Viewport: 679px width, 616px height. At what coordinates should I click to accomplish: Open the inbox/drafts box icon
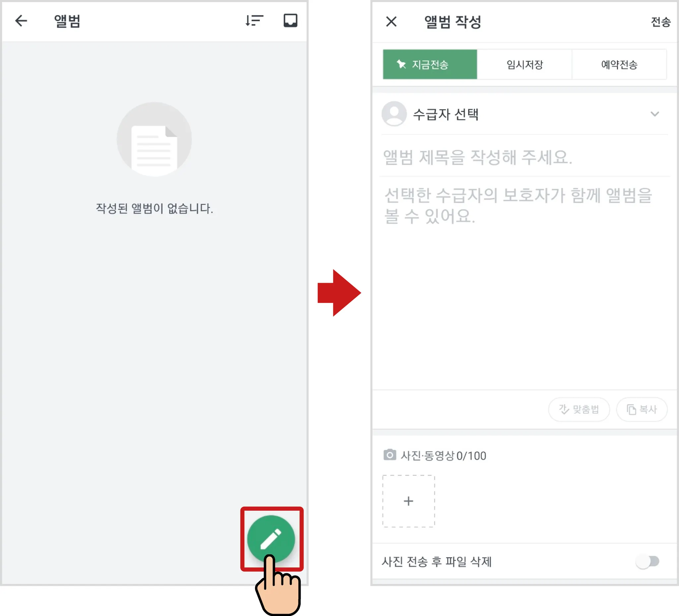(290, 21)
